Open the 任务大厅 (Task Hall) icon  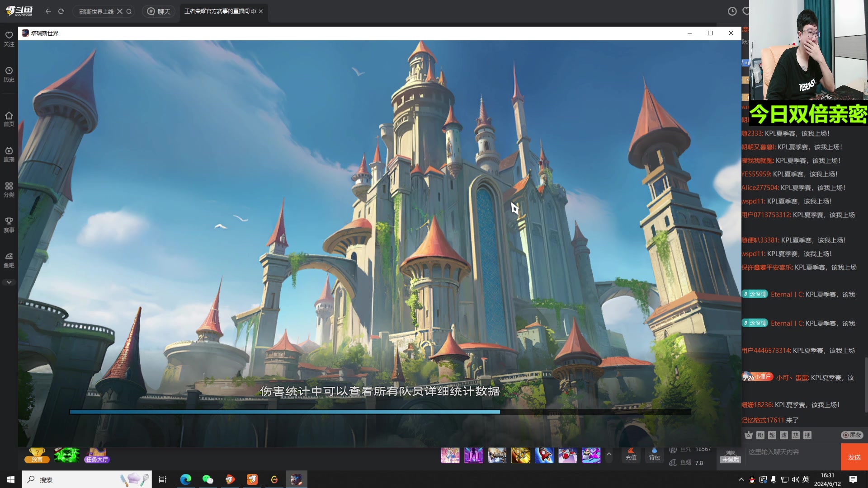pyautogui.click(x=97, y=455)
